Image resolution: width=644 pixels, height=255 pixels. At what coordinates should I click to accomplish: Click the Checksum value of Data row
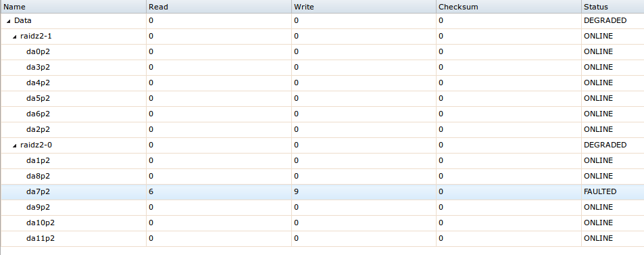[441, 20]
